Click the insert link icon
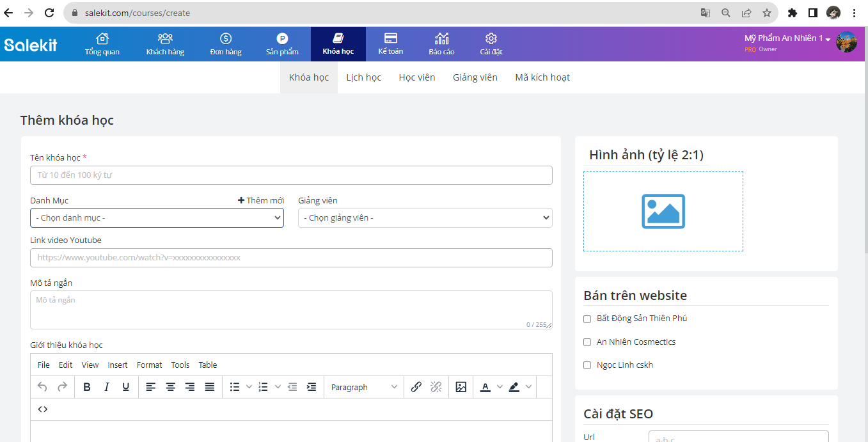Image resolution: width=868 pixels, height=442 pixels. [x=416, y=387]
